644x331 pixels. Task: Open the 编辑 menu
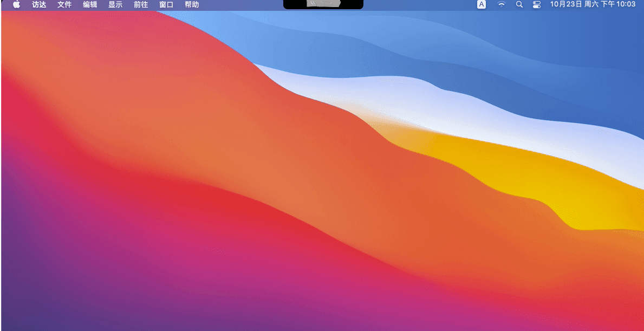point(90,4)
